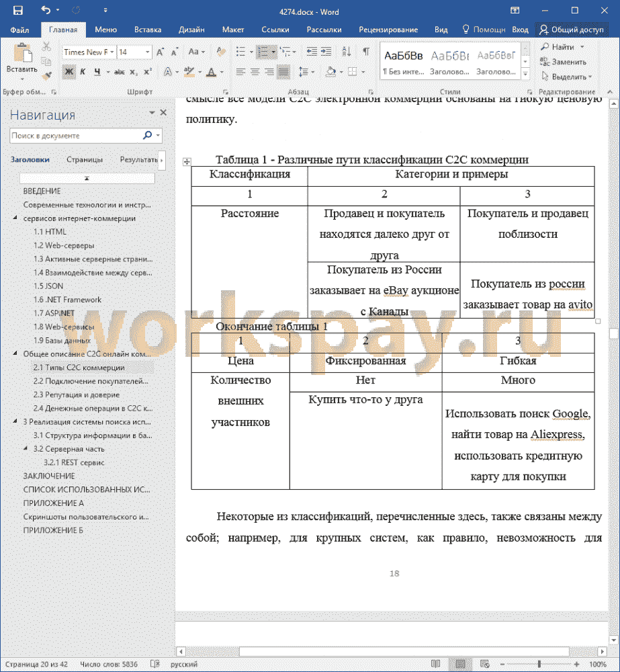Apply strikethrough formatting
The image size is (620, 672).
[x=119, y=72]
